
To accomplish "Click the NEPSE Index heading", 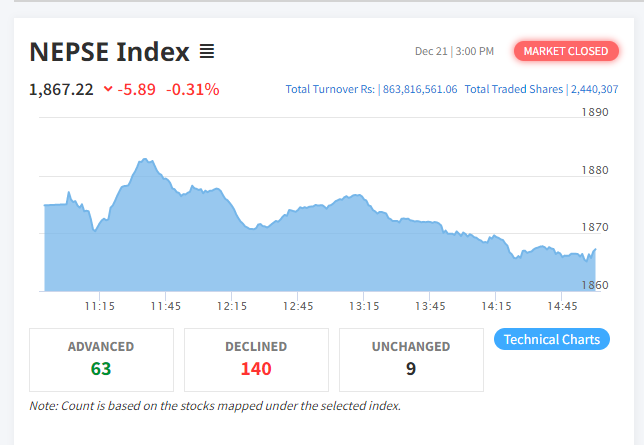I will click(109, 51).
